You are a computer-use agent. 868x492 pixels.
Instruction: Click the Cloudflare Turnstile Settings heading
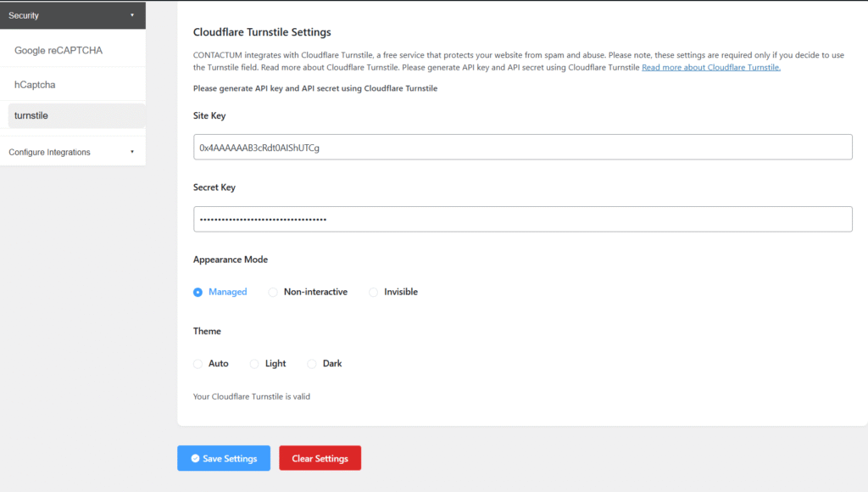pyautogui.click(x=262, y=32)
